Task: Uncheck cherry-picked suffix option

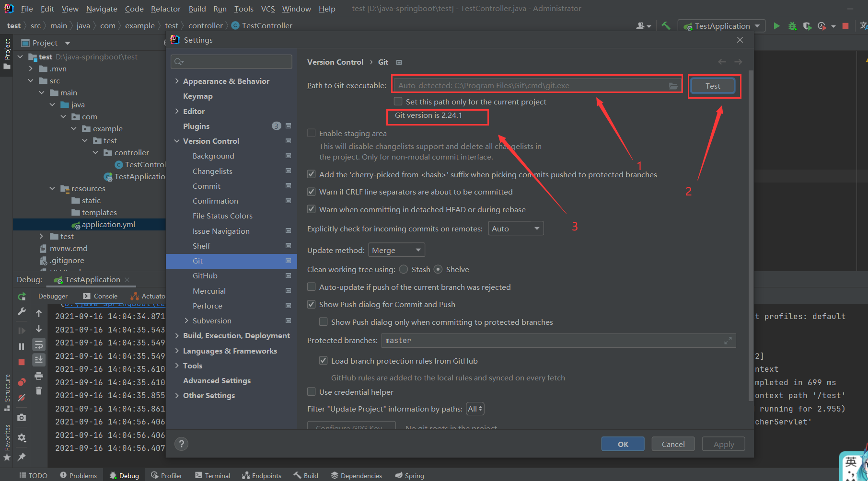Action: [312, 174]
